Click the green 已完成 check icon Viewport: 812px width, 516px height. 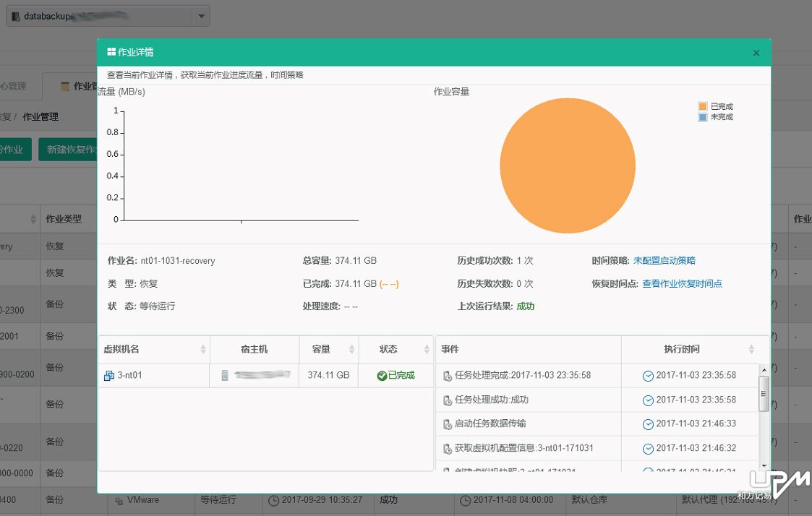(x=382, y=376)
